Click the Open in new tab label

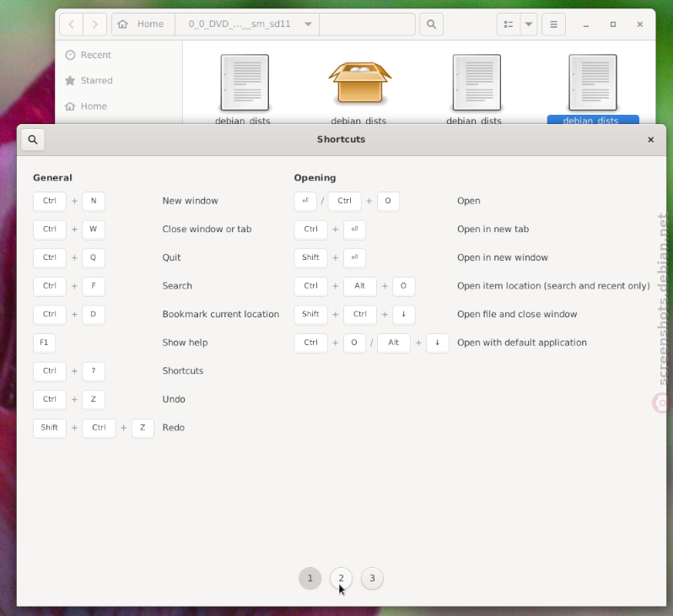click(x=493, y=229)
